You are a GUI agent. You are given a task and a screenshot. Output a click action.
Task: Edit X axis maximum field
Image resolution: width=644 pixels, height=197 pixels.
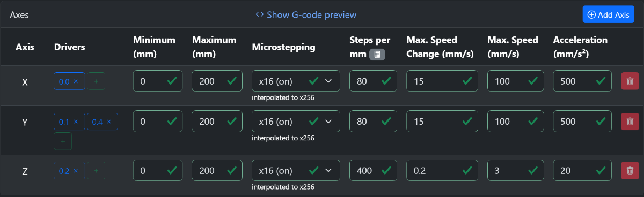pos(215,81)
